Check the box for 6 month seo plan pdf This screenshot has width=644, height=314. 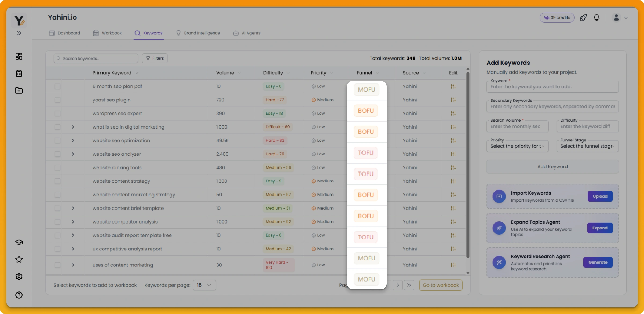(x=57, y=86)
